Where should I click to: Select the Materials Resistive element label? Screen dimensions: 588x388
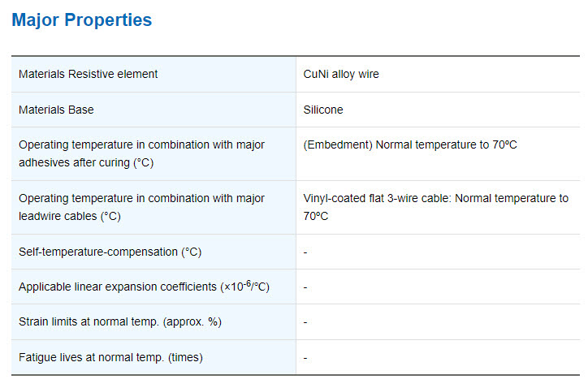point(89,74)
